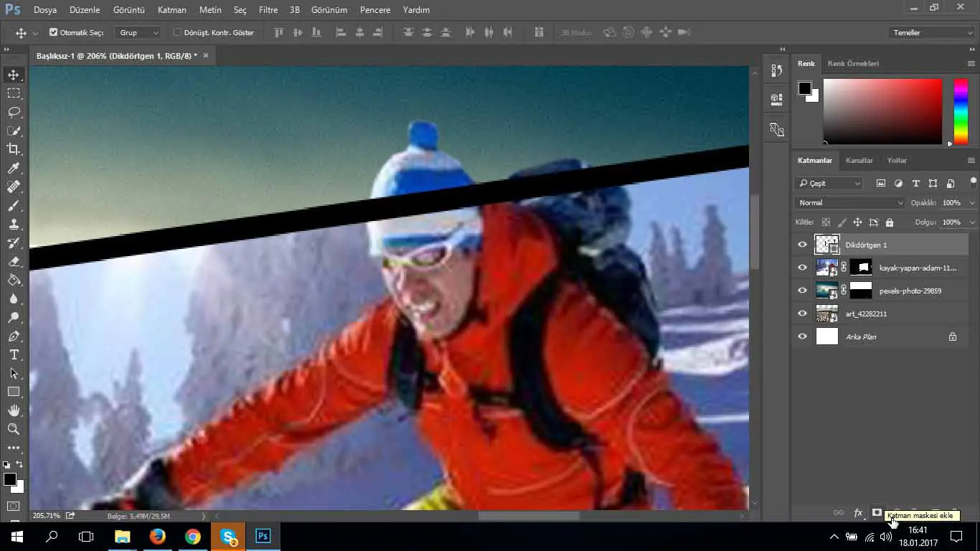Image resolution: width=980 pixels, height=551 pixels.
Task: Select the Lasso tool
Action: [x=14, y=112]
